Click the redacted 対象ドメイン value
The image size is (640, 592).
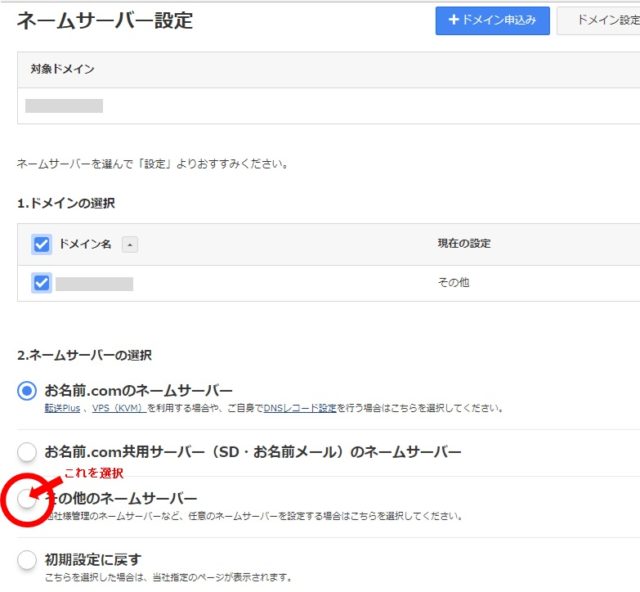tap(64, 106)
